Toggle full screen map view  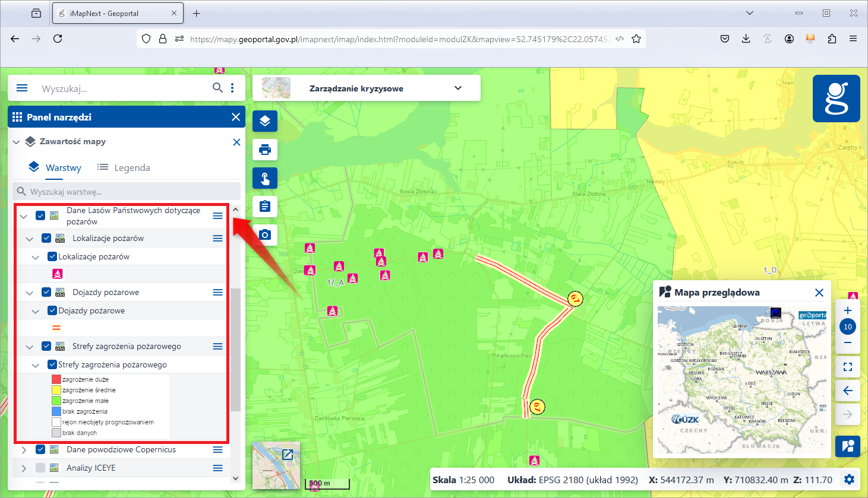848,367
